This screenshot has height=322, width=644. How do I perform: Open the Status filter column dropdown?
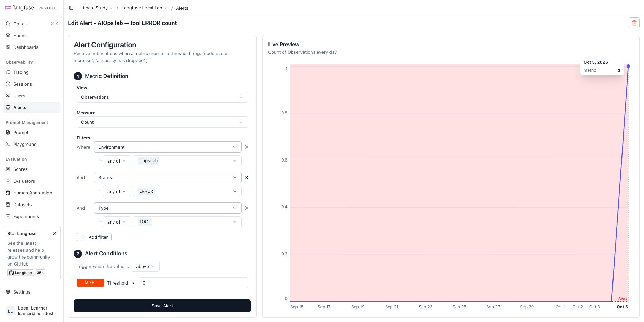(x=168, y=177)
